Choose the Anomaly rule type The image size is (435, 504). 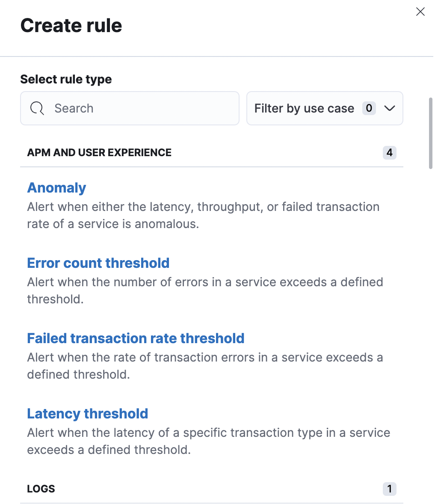pyautogui.click(x=56, y=188)
